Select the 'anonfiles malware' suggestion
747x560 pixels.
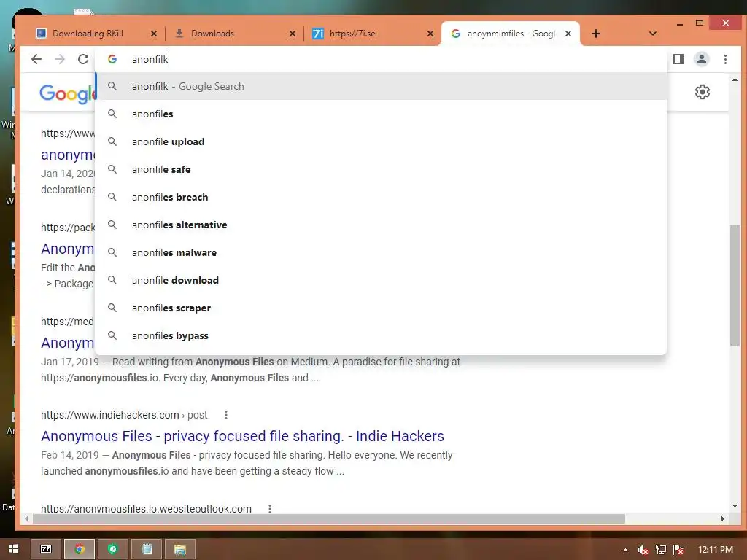(381, 252)
